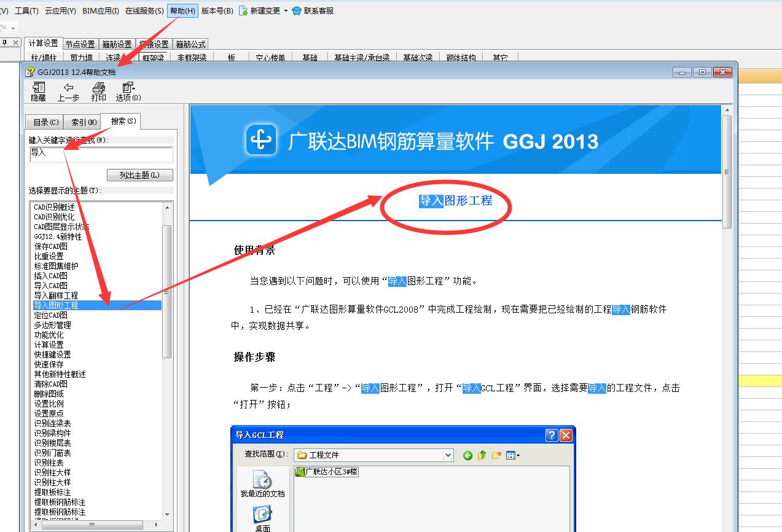Open the BIM应用(I) menu
This screenshot has height=532, width=782.
[x=101, y=10]
